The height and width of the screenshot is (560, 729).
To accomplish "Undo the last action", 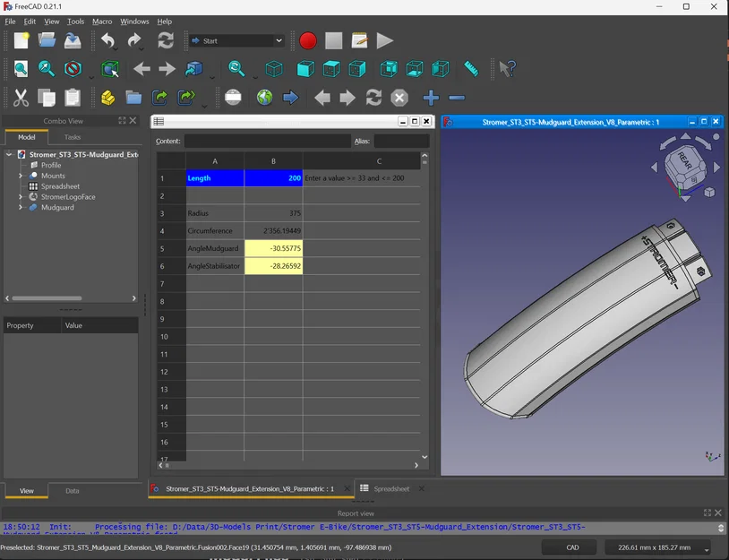I will coord(107,40).
